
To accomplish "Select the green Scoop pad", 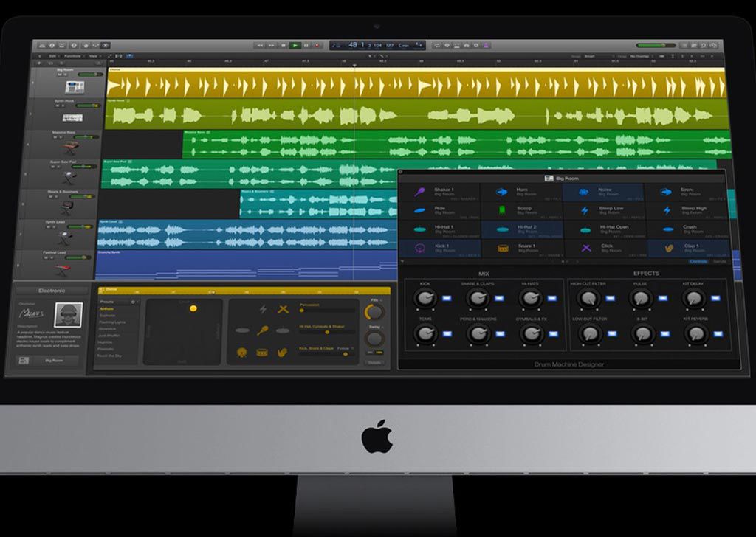I will coord(522,210).
